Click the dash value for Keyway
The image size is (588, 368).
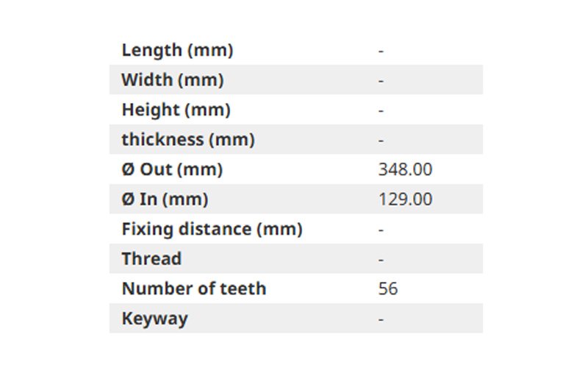click(x=381, y=319)
